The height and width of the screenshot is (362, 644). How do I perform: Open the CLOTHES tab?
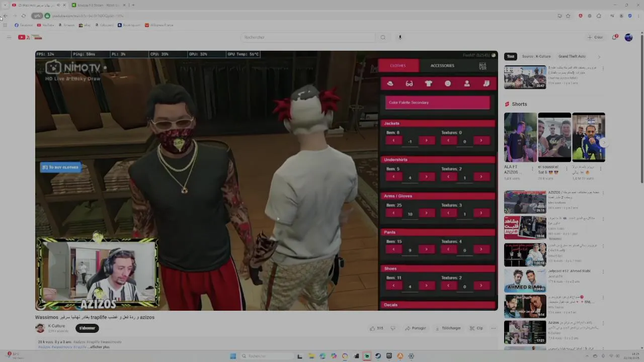[397, 65]
